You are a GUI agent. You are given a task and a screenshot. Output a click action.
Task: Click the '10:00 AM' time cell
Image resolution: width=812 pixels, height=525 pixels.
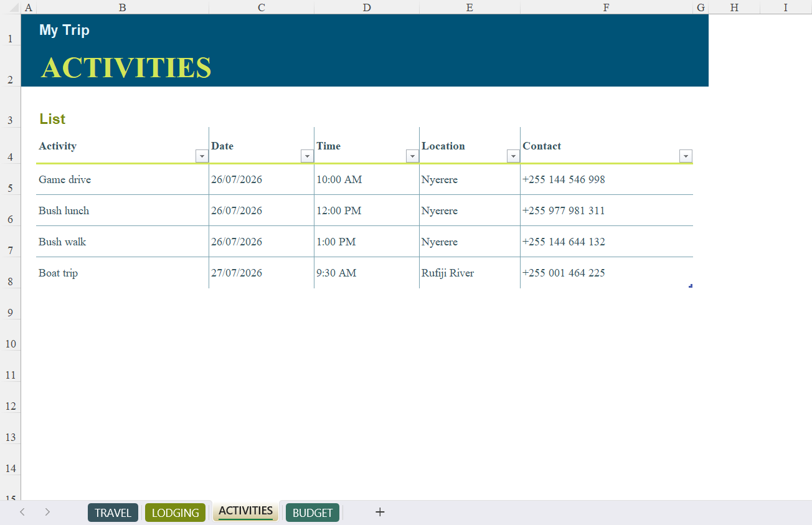tap(367, 179)
